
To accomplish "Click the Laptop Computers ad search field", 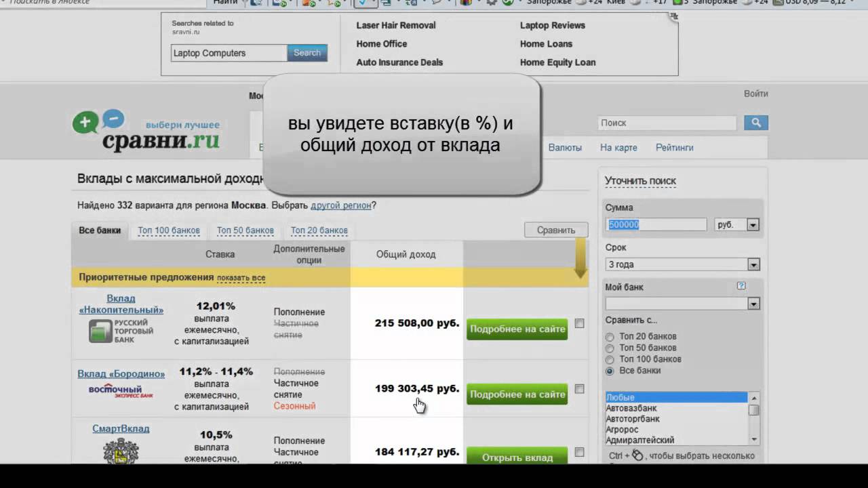I will click(x=229, y=53).
